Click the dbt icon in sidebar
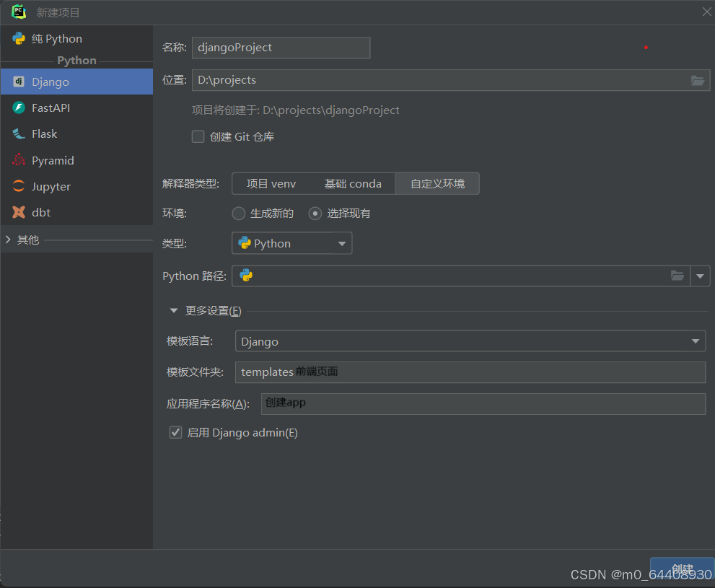The height and width of the screenshot is (588, 715). pyautogui.click(x=19, y=212)
